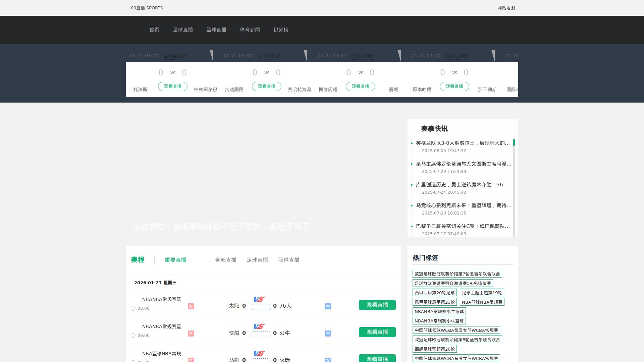Click 观看直播 for the 太阳 vs 76人 game
This screenshot has width=644, height=362.
[377, 305]
